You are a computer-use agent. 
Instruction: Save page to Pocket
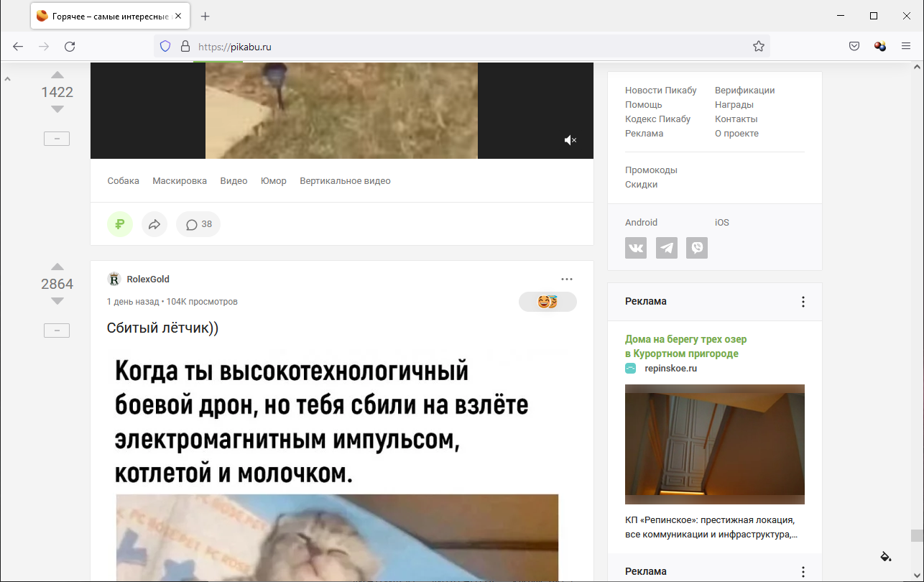854,46
